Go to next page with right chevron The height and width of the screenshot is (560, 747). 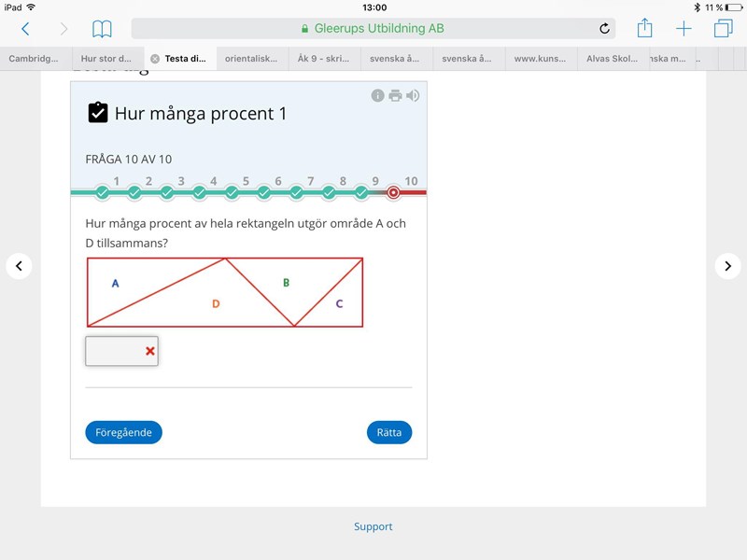click(727, 266)
